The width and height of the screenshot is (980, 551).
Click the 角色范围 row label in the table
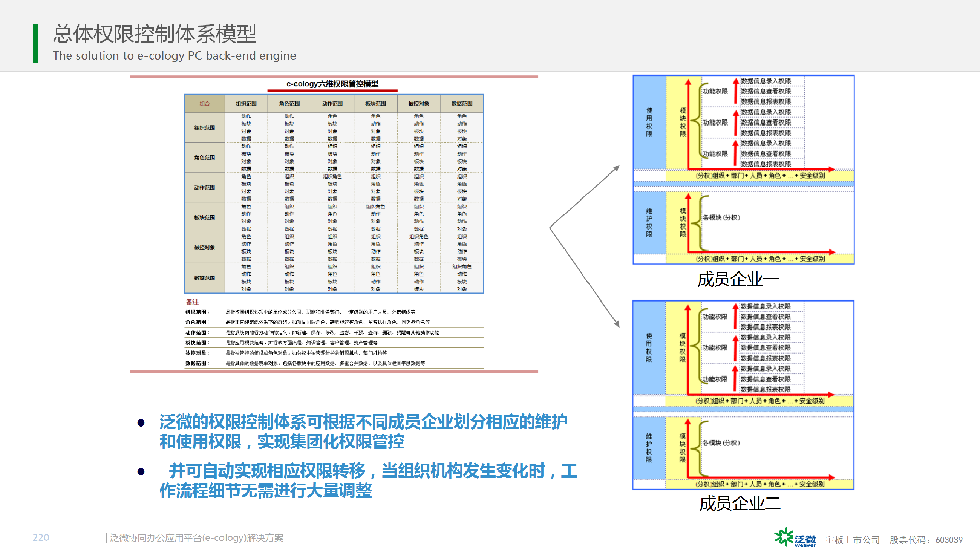[x=205, y=158]
